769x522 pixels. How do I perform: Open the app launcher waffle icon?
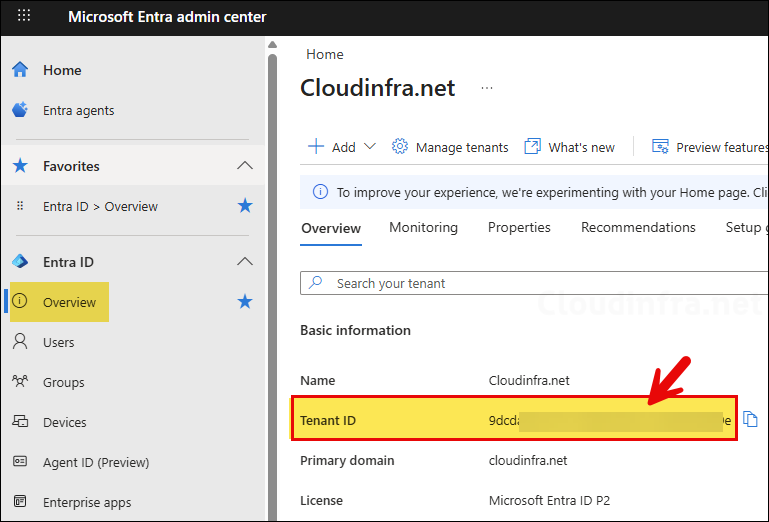24,17
